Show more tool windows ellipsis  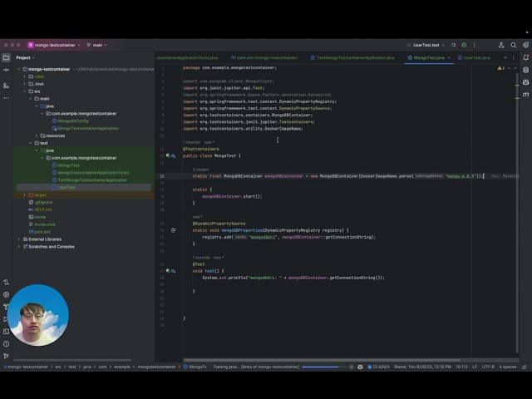coord(6,98)
